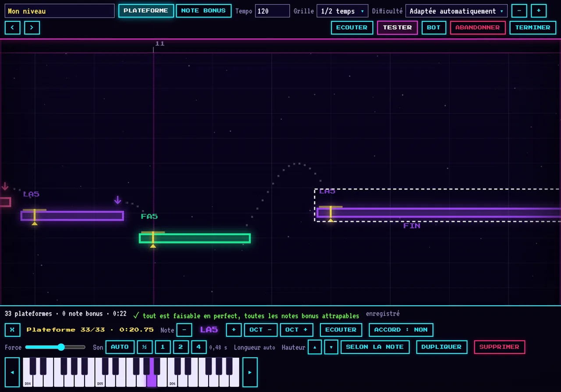561x392 pixels.
Task: Click the Tempo field showing 120
Action: pos(272,11)
